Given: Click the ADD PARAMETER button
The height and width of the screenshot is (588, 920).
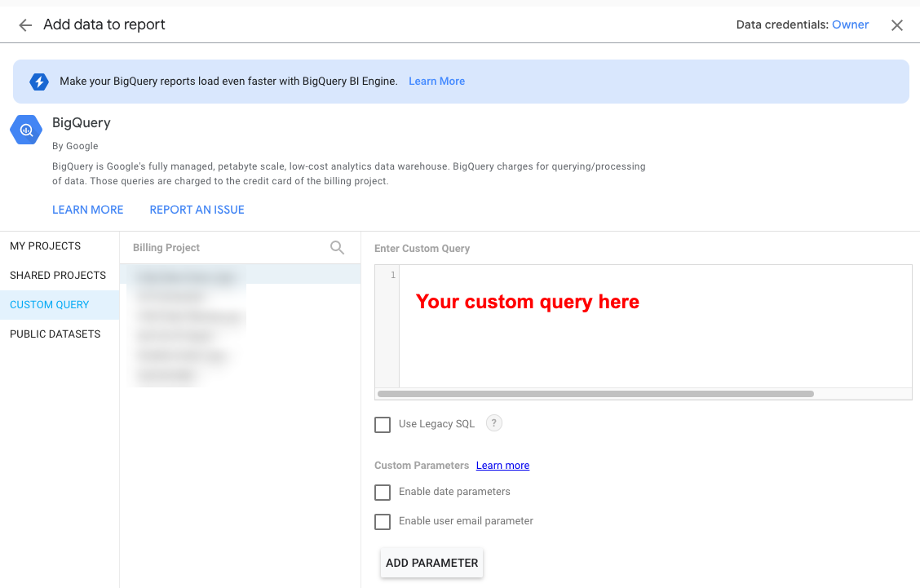Looking at the screenshot, I should 431,563.
